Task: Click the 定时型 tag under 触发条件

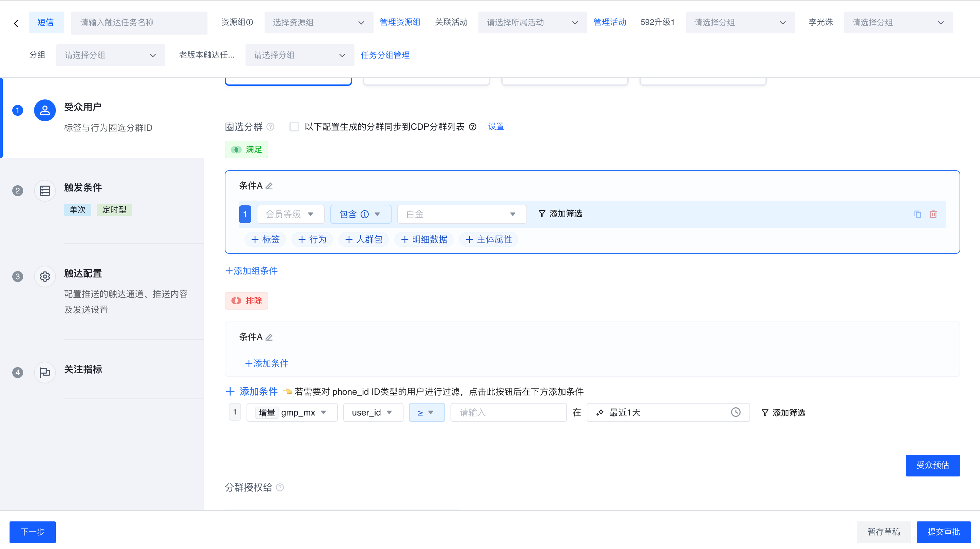Action: 114,210
